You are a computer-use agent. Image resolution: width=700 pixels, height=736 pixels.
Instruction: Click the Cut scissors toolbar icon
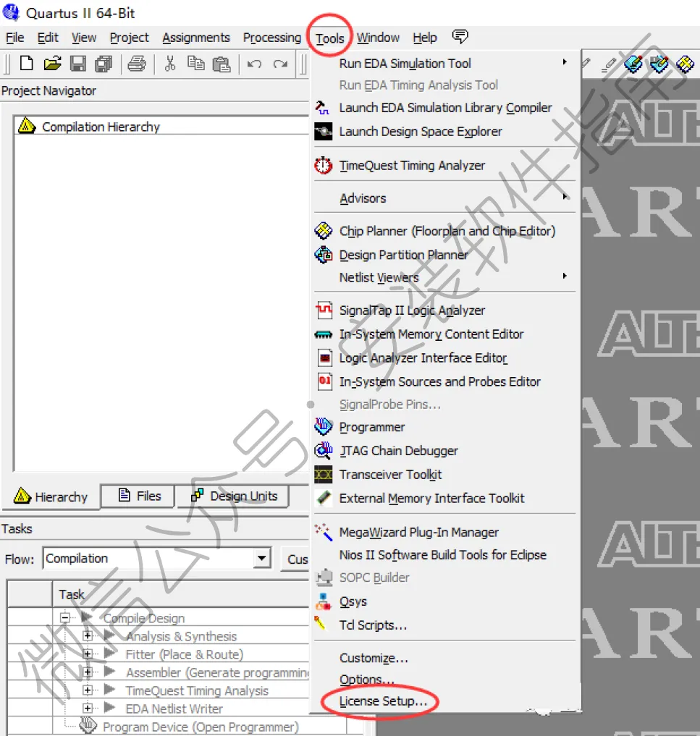click(170, 63)
